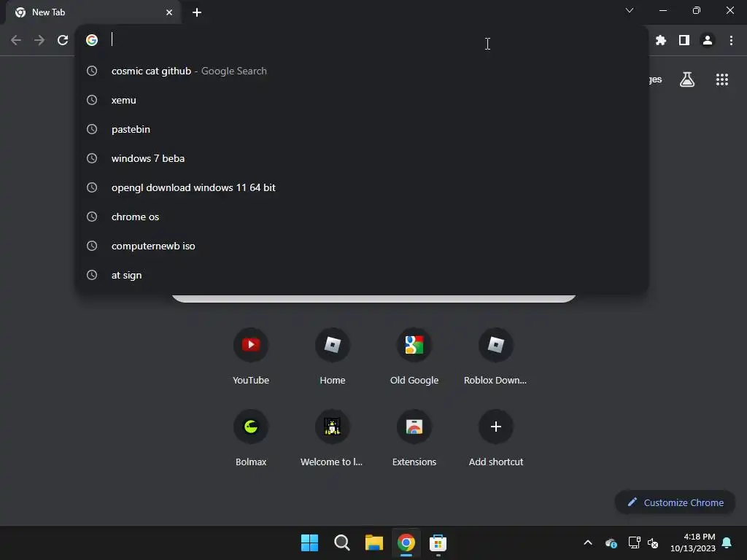Show hidden tray icons chevron

click(x=588, y=542)
